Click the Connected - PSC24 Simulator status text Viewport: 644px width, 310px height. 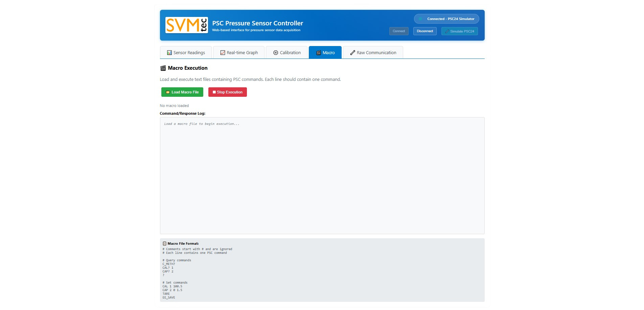pyautogui.click(x=451, y=19)
